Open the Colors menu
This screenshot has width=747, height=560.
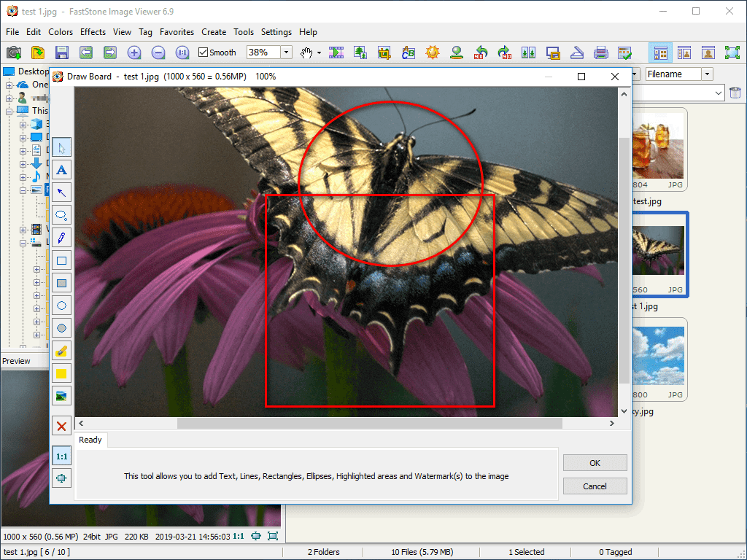click(x=61, y=32)
